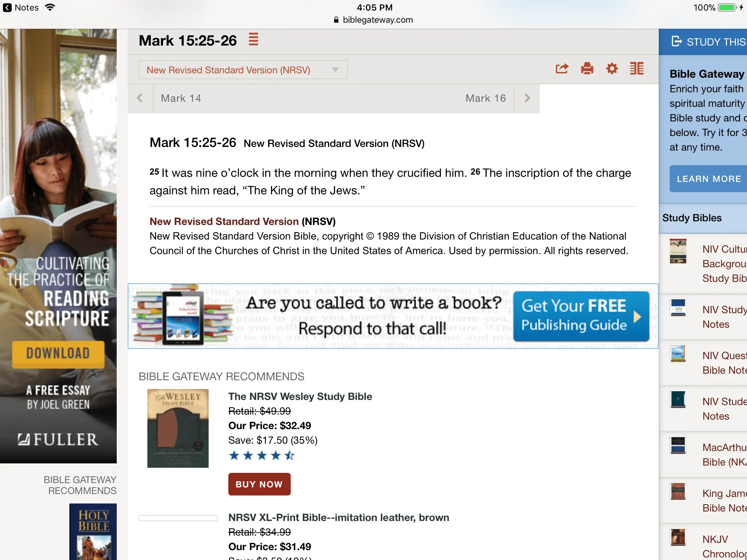This screenshot has height=560, width=747.
Task: Click the Wesley Study Bible cover thumbnail
Action: click(x=178, y=428)
